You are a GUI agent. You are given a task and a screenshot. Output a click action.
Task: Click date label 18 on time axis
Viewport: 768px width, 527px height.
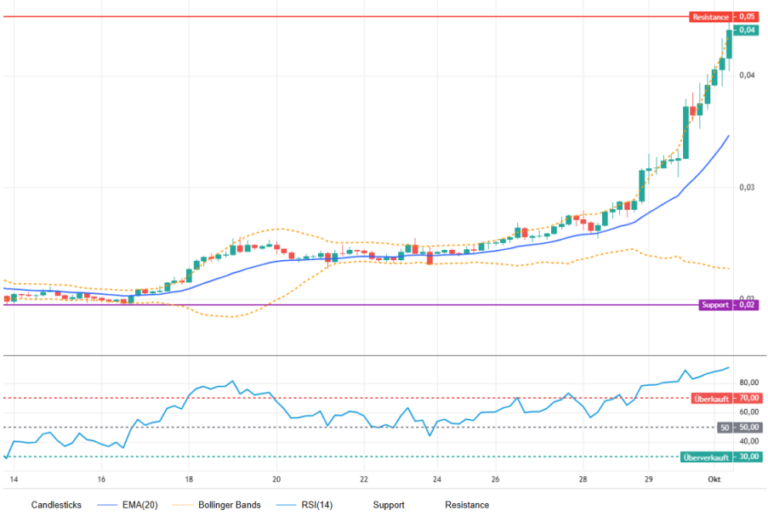pyautogui.click(x=189, y=479)
